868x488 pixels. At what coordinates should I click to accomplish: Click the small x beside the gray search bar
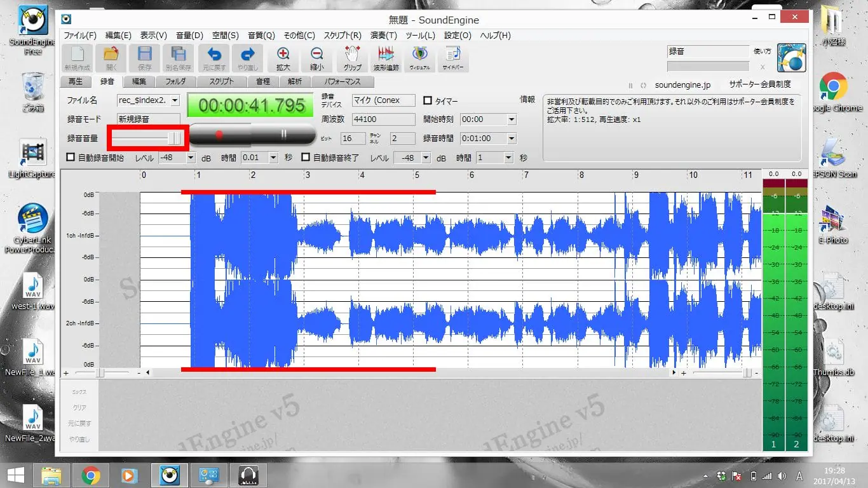[763, 66]
